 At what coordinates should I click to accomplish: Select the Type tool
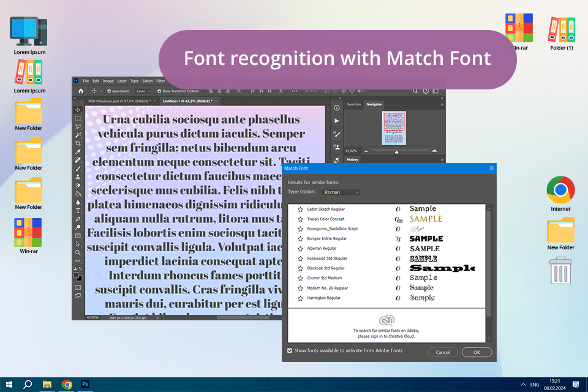(78, 211)
